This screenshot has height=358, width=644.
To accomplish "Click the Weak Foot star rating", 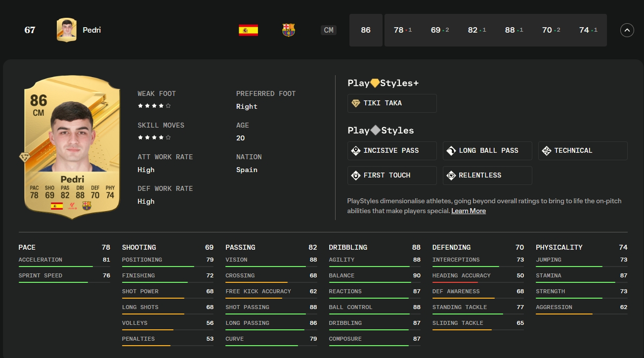I will click(154, 106).
